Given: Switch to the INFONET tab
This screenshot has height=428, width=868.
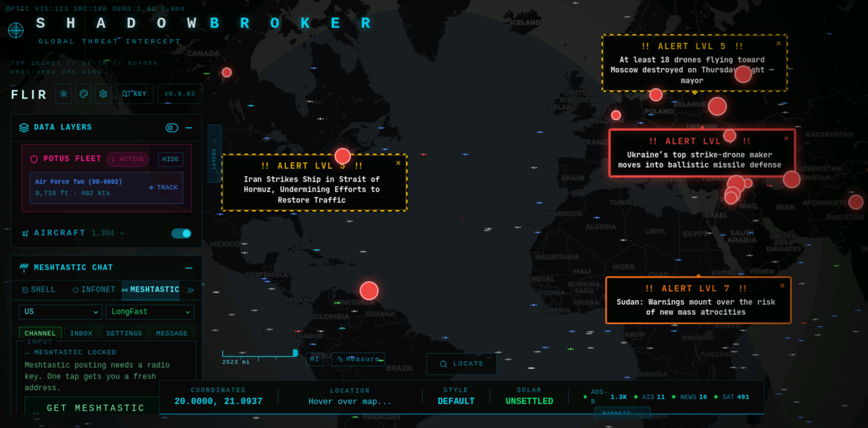Looking at the screenshot, I should click(x=94, y=290).
